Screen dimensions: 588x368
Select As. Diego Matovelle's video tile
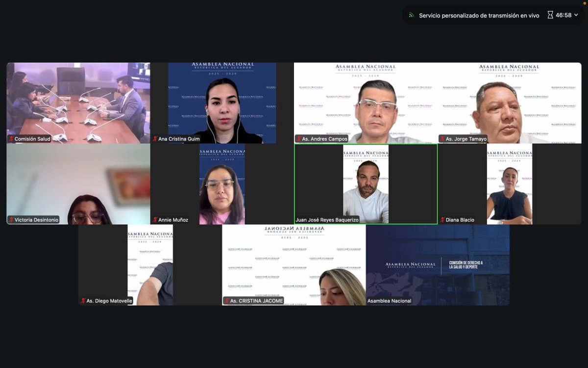[x=150, y=265]
